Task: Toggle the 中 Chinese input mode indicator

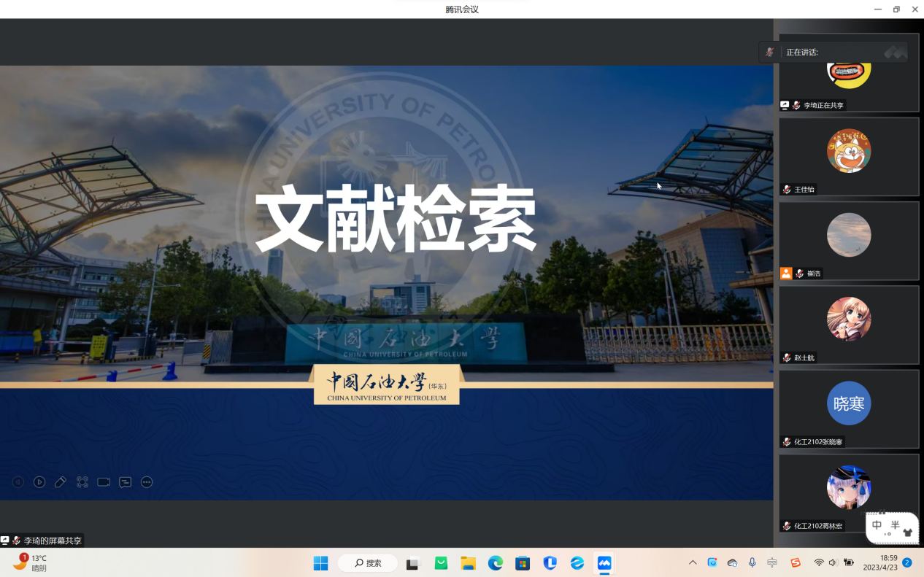Action: click(x=877, y=525)
